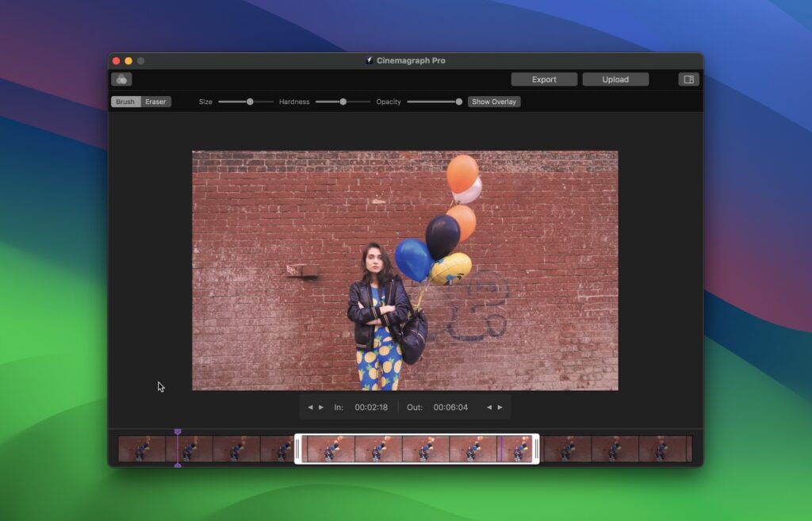The height and width of the screenshot is (521, 812).
Task: Toggle Brush mode in the tool switcher
Action: point(124,102)
